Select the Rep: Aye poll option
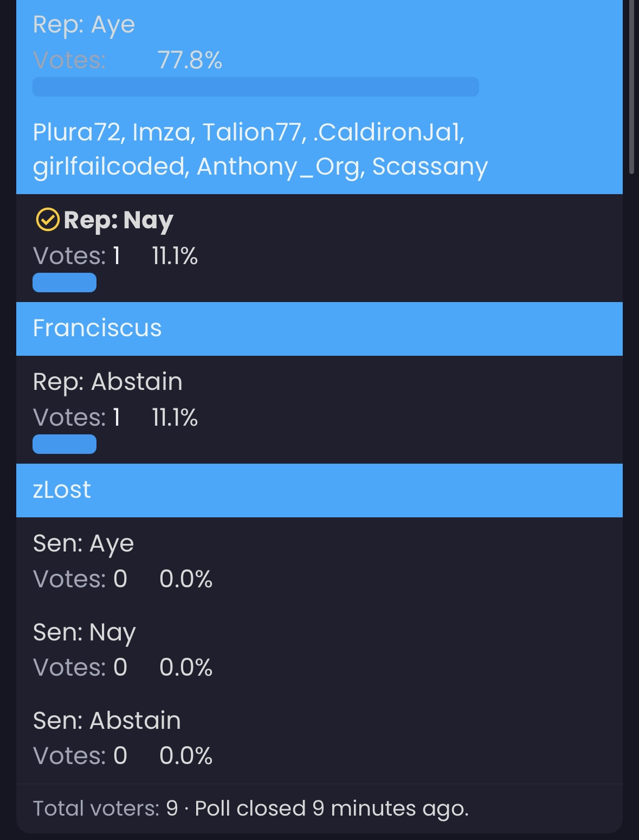639x840 pixels. [84, 25]
